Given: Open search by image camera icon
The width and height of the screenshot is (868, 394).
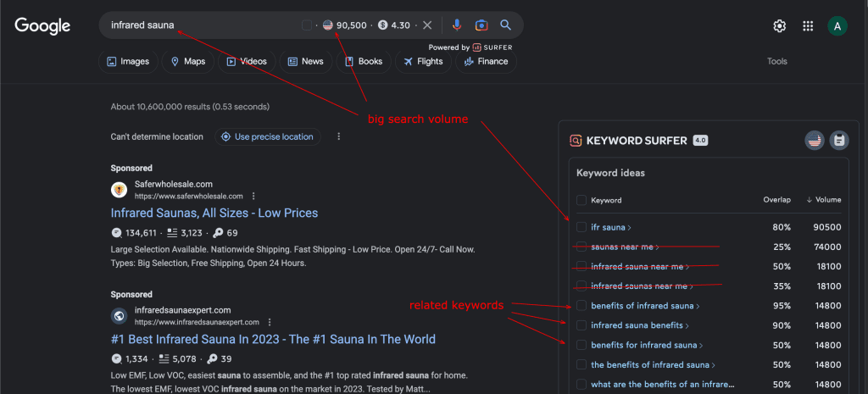Looking at the screenshot, I should click(x=481, y=25).
